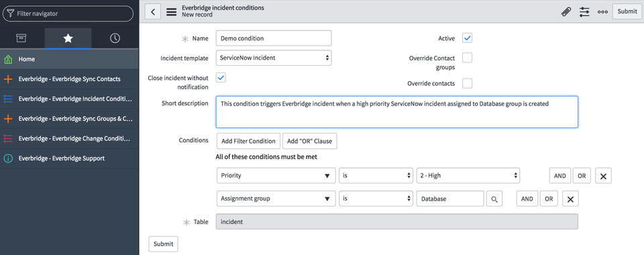644x255 pixels.
Task: Click the magnifier lookup icon next to Database
Action: pyautogui.click(x=494, y=199)
